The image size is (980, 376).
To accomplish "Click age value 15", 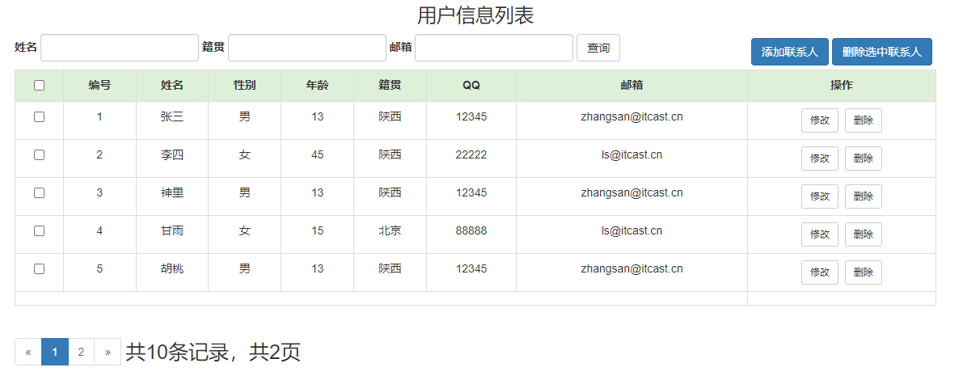I will tap(317, 230).
